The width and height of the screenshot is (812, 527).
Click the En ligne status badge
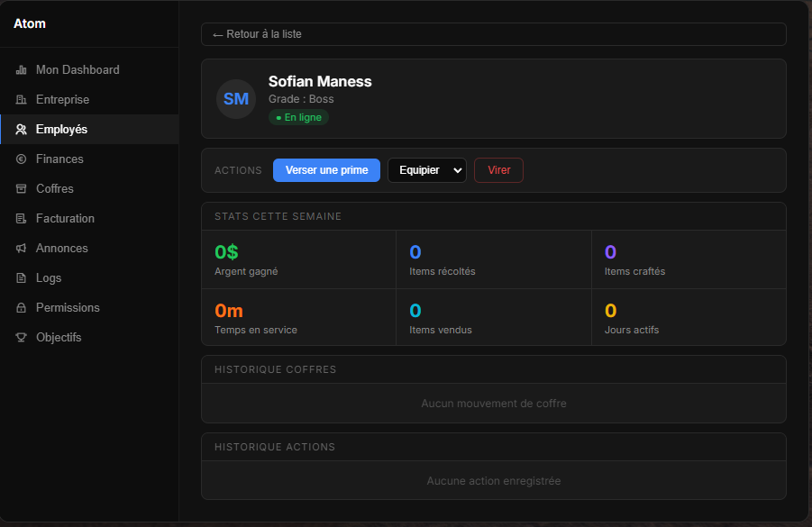298,117
